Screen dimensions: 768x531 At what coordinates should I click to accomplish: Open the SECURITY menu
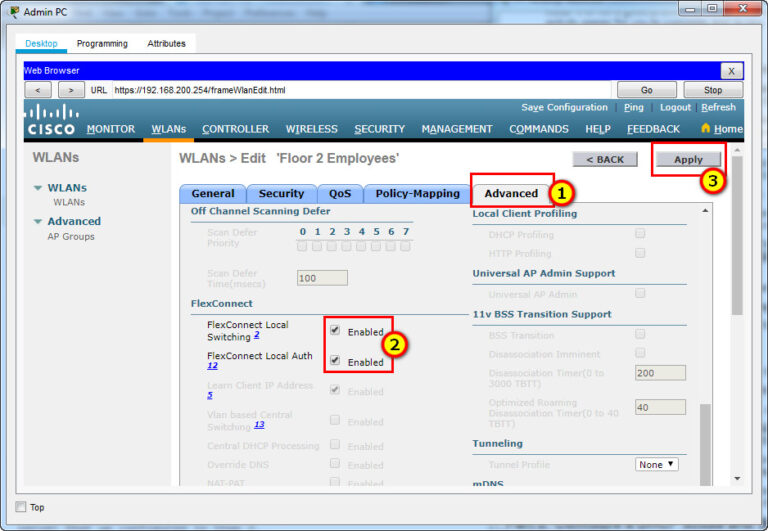[380, 129]
